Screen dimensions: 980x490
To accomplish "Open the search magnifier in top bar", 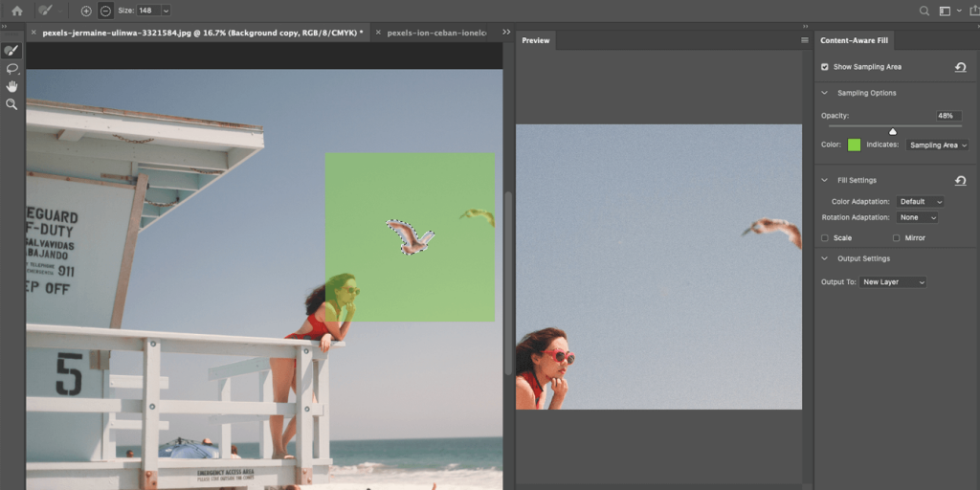I will (x=924, y=11).
